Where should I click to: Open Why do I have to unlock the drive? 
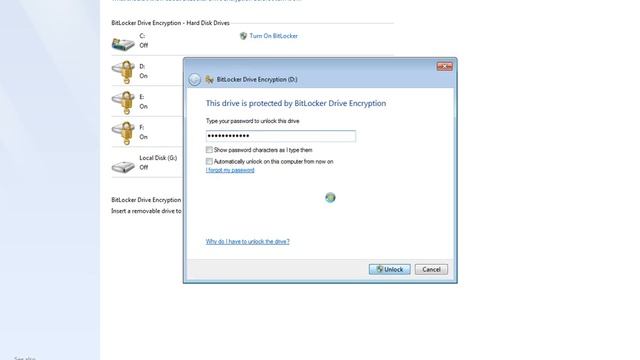click(x=247, y=242)
